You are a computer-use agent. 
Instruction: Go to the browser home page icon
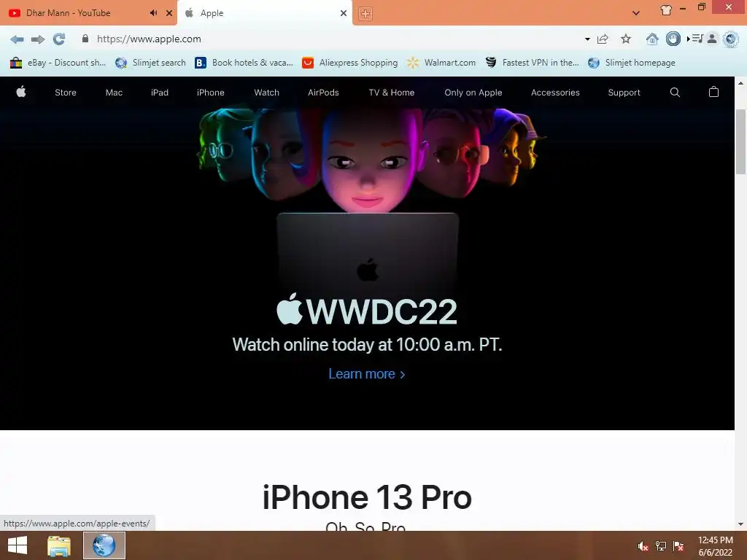pos(652,39)
